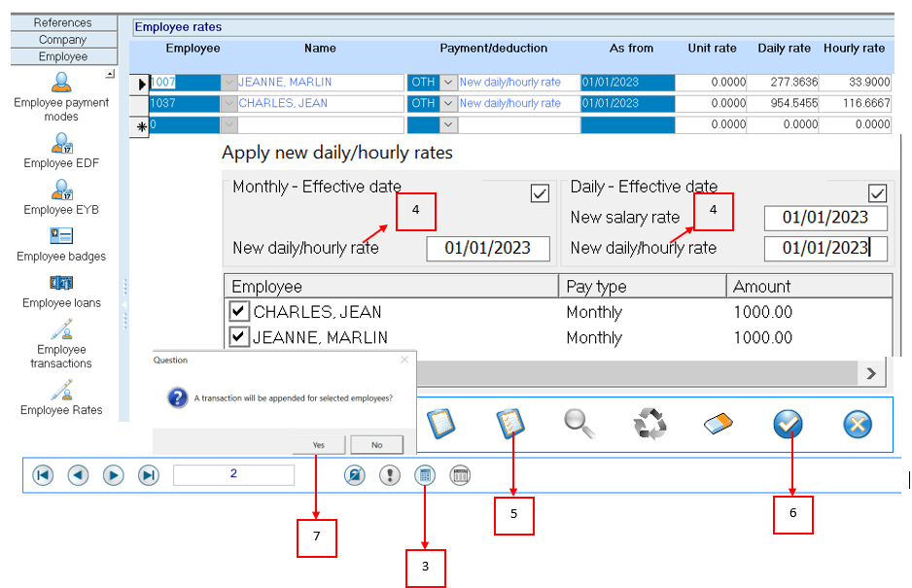This screenshot has height=588, width=912.
Task: Open Employee payment modes in sidebar
Action: coord(61,83)
